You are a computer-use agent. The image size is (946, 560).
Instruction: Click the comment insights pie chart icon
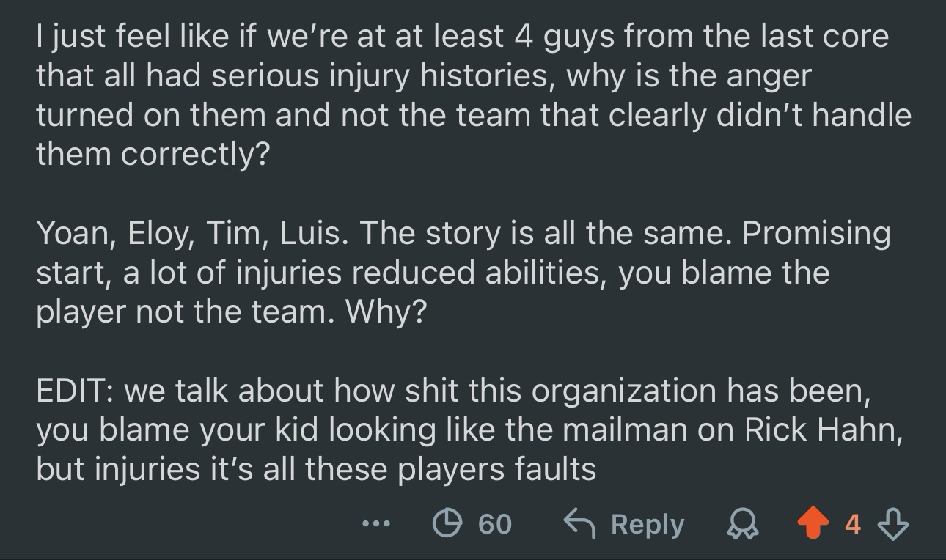click(445, 523)
